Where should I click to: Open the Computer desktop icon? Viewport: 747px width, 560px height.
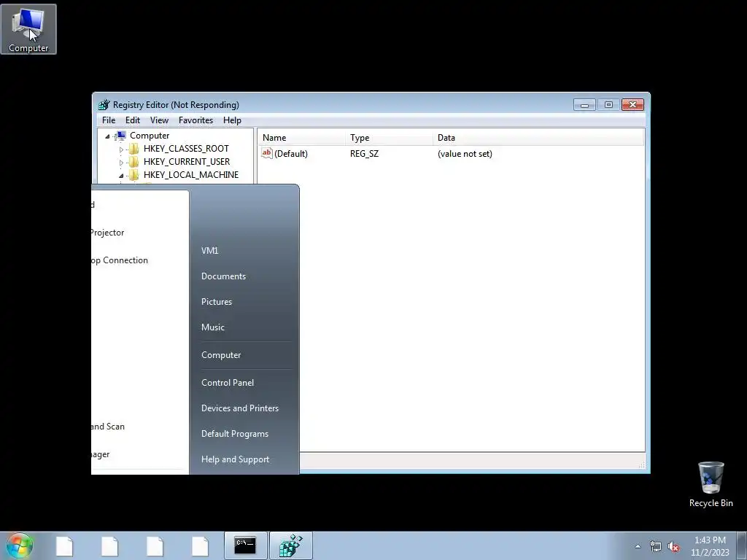28,29
